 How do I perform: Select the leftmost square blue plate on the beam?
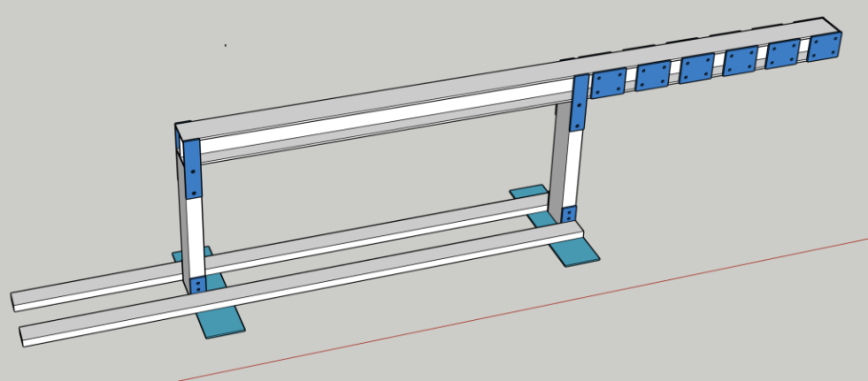609,84
